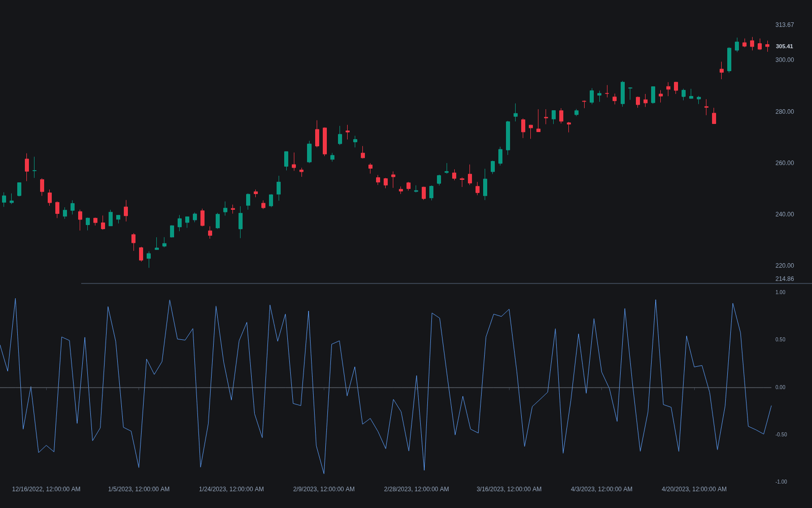Click the 12/16/2022 date axis label
The image size is (812, 508).
click(x=46, y=489)
